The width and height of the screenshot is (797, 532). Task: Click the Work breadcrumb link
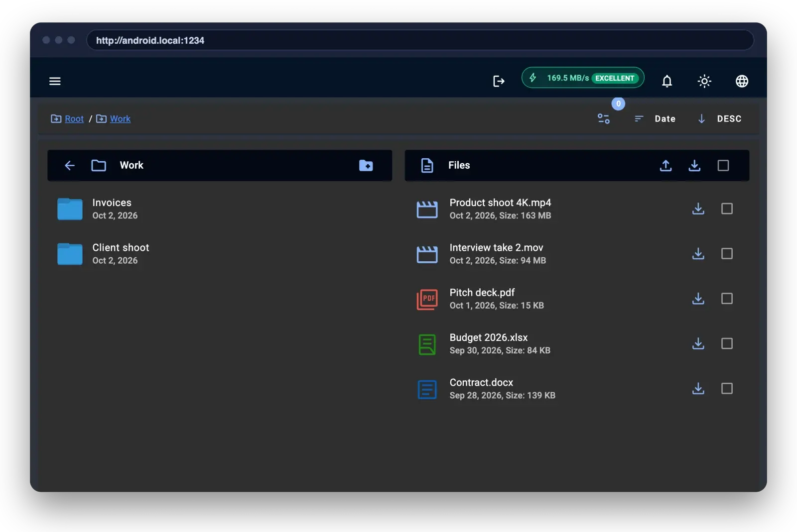click(x=120, y=118)
